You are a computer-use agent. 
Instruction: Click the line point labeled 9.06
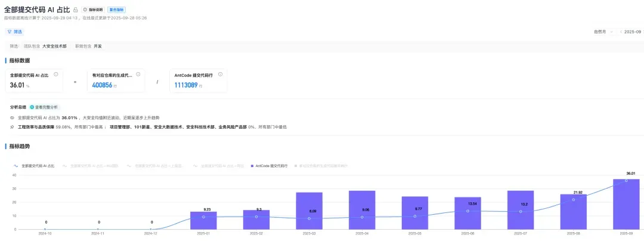coord(362,217)
